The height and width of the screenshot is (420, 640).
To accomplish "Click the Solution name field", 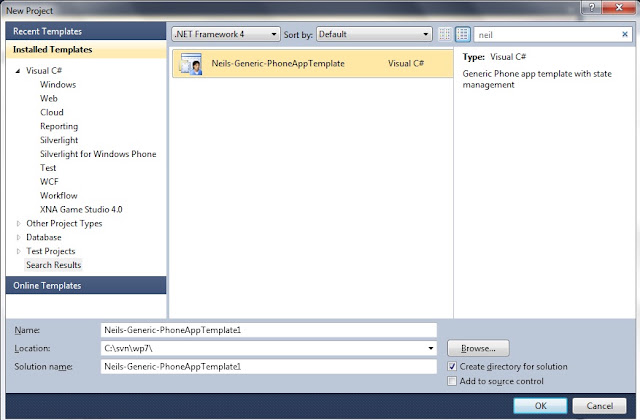I will pyautogui.click(x=269, y=367).
